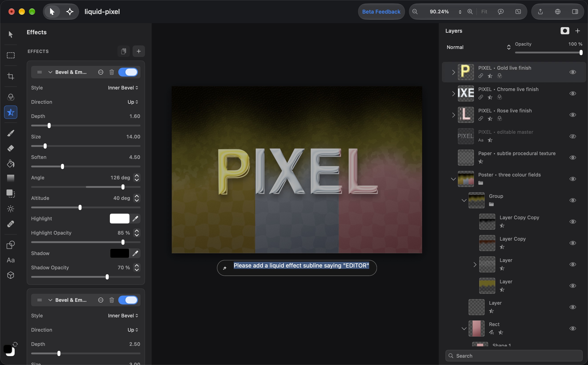Select the gradient tool
The image size is (588, 365).
pyautogui.click(x=11, y=178)
